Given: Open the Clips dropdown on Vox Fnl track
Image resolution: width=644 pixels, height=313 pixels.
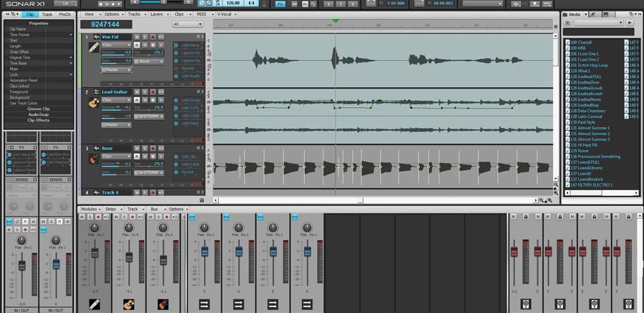Looking at the screenshot, I should [x=116, y=44].
